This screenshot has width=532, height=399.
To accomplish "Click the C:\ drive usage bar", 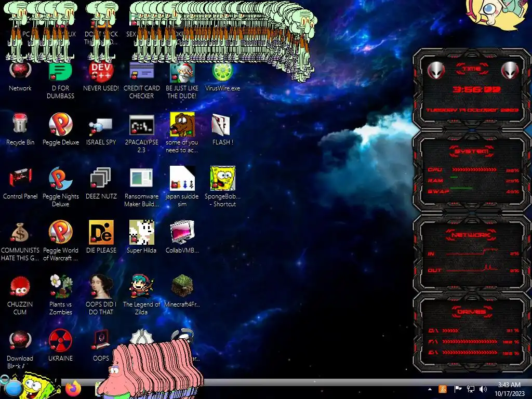I will pos(450,330).
